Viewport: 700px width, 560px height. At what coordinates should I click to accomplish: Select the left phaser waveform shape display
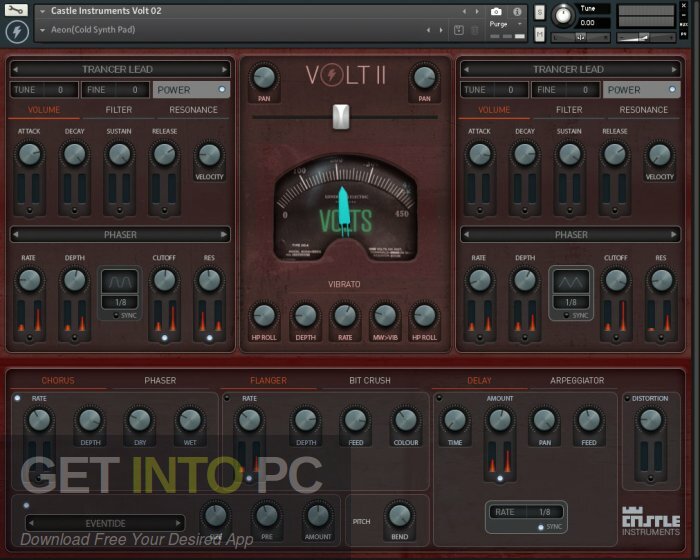(x=120, y=282)
